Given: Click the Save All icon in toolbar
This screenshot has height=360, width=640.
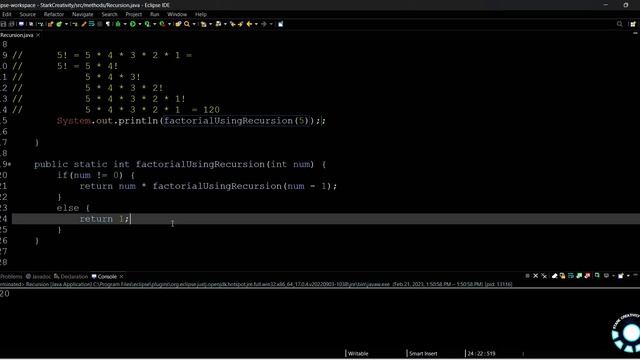Looking at the screenshot, I should click(12, 24).
